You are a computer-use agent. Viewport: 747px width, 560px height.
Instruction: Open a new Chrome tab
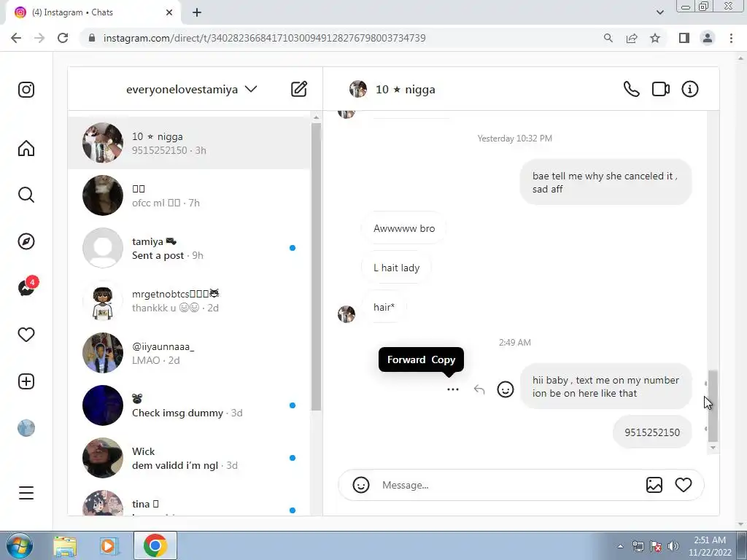tap(197, 12)
